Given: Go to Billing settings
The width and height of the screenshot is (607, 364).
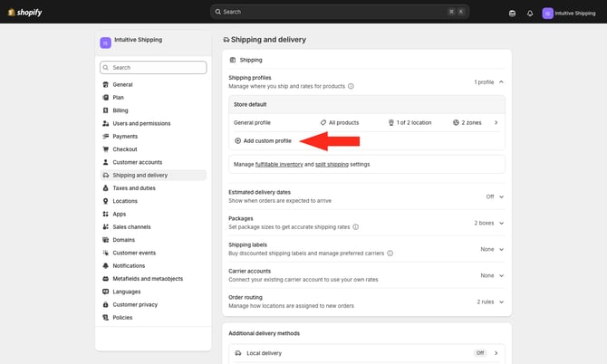Looking at the screenshot, I should (x=153, y=110).
